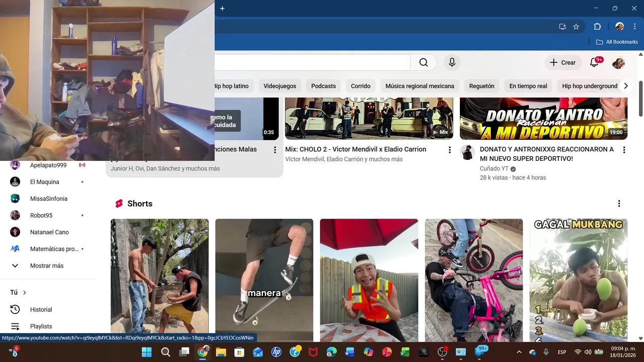Open Outlook from the taskbar
644x362 pixels.
coord(258,352)
